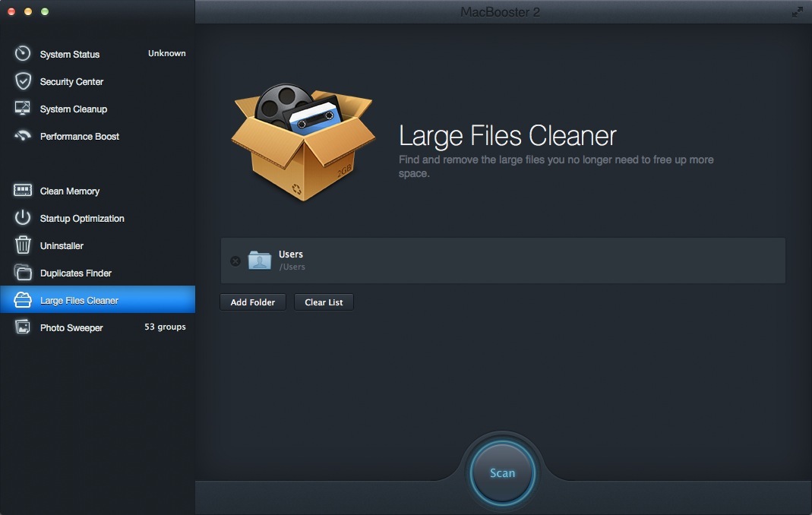This screenshot has height=515, width=812.
Task: Minimize the window with the yellow button
Action: click(x=28, y=11)
